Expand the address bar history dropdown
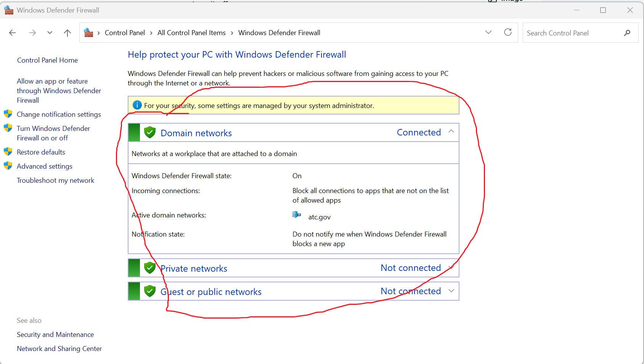The image size is (644, 364). coord(488,32)
